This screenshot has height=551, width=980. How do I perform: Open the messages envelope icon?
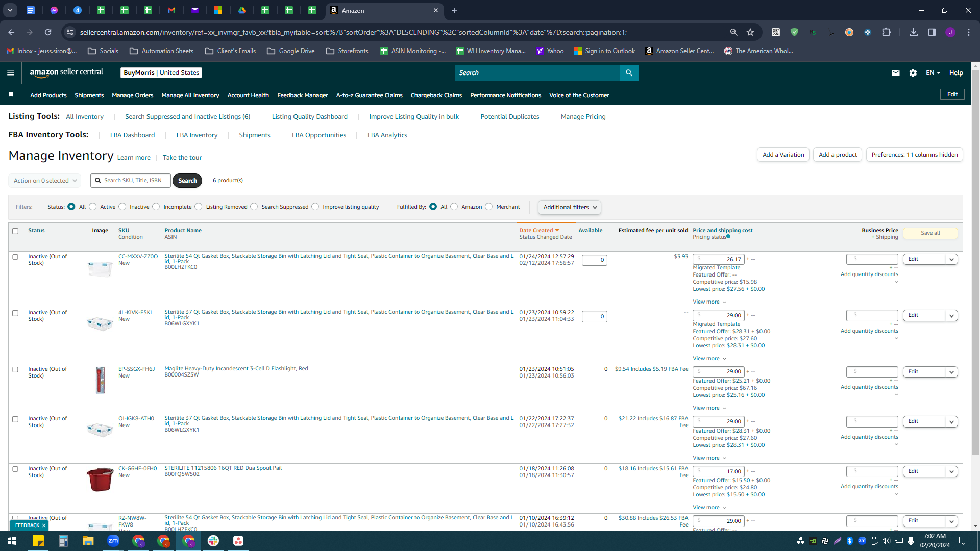(895, 73)
